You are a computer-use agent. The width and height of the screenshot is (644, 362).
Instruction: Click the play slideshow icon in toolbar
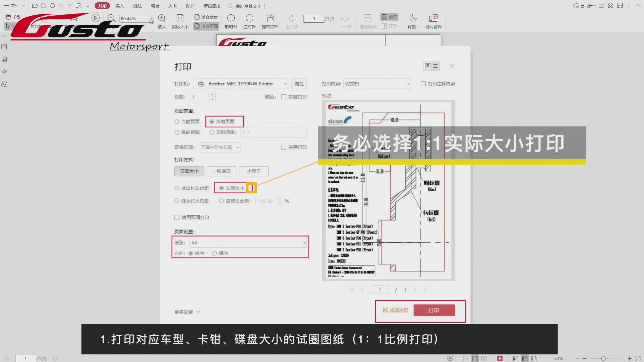(x=95, y=18)
